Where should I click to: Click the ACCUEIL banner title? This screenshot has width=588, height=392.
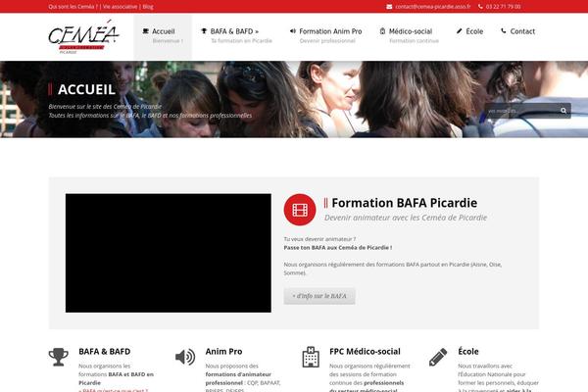(x=86, y=89)
